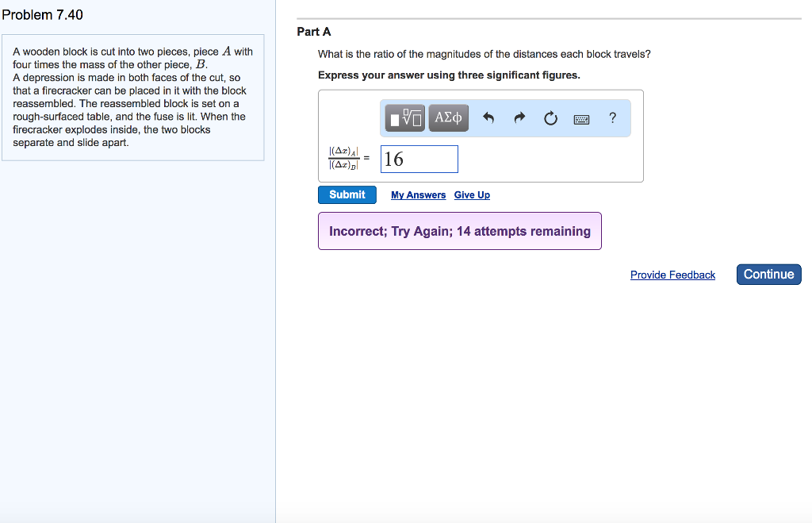Click the wooden block problem description panel
This screenshot has height=523, width=812.
pyautogui.click(x=132, y=98)
